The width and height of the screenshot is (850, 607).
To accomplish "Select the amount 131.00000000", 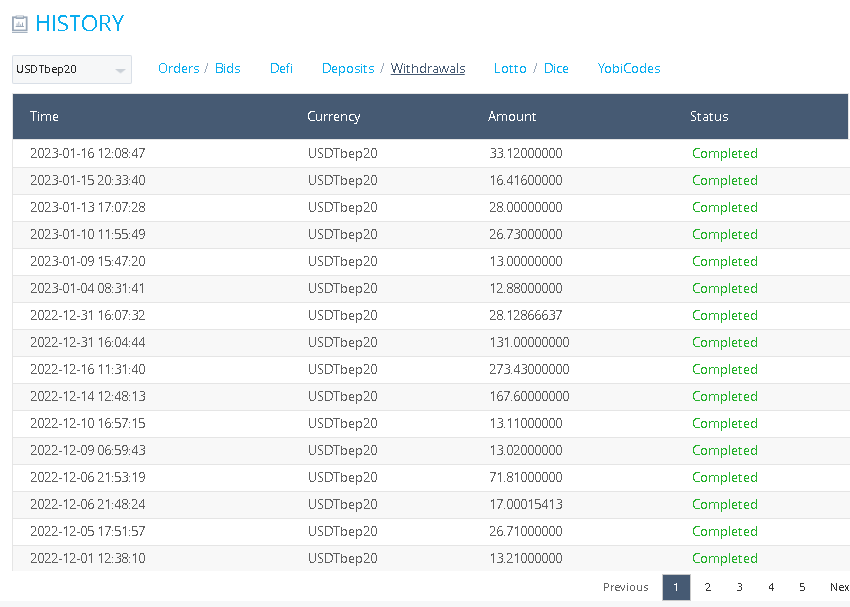I will (529, 343).
